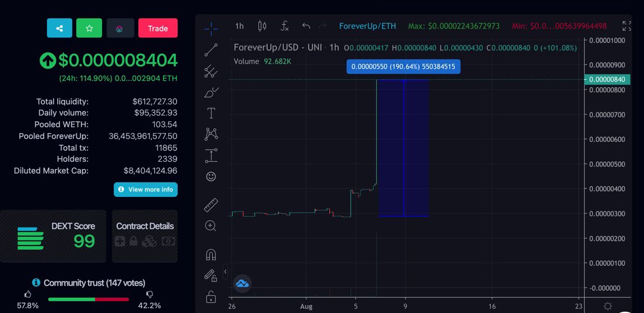Click the blue share icon button
This screenshot has height=313, width=644.
(x=60, y=28)
